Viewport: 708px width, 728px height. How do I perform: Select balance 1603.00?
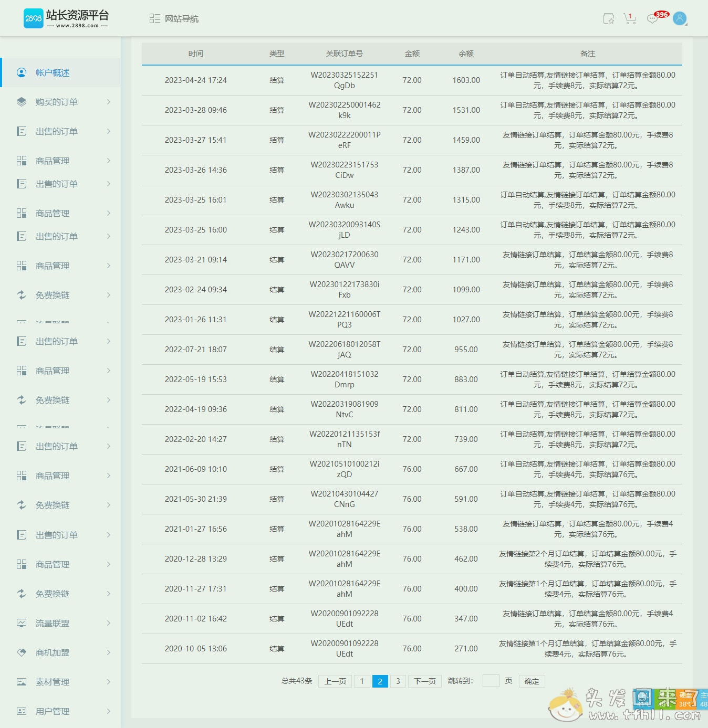(466, 80)
